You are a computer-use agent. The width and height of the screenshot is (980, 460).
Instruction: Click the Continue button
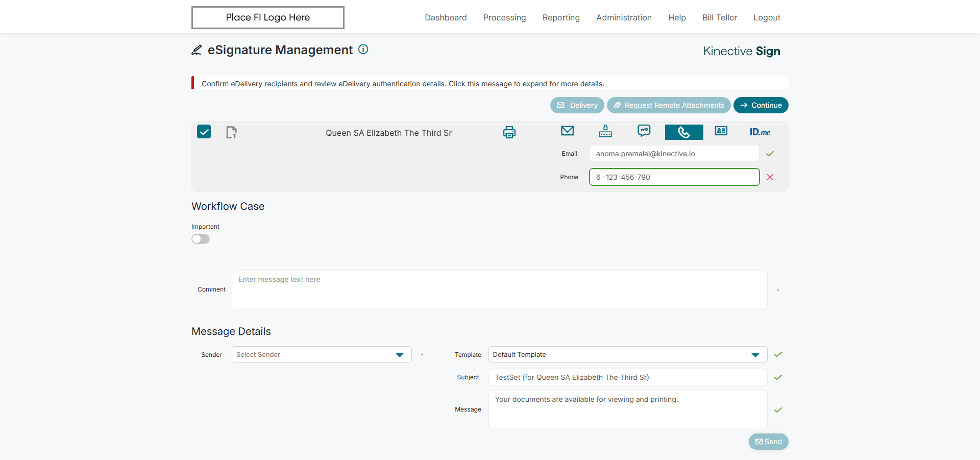[x=761, y=105]
